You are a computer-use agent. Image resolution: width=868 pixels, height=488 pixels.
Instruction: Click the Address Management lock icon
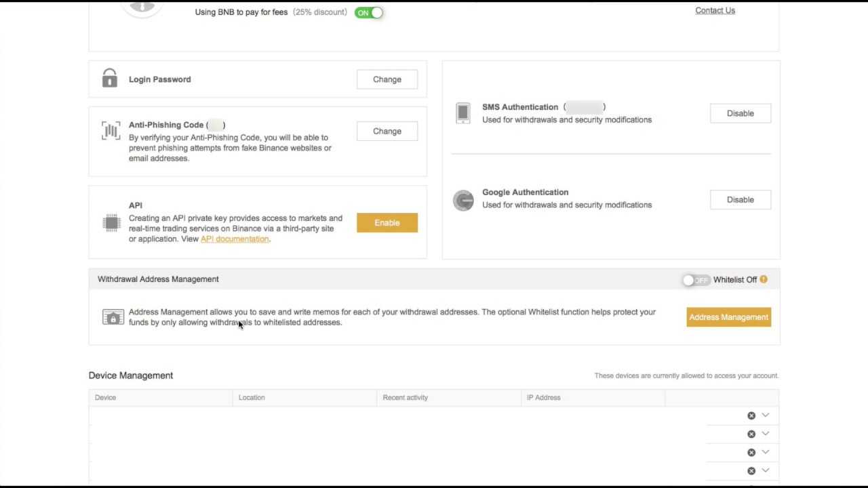(x=113, y=317)
